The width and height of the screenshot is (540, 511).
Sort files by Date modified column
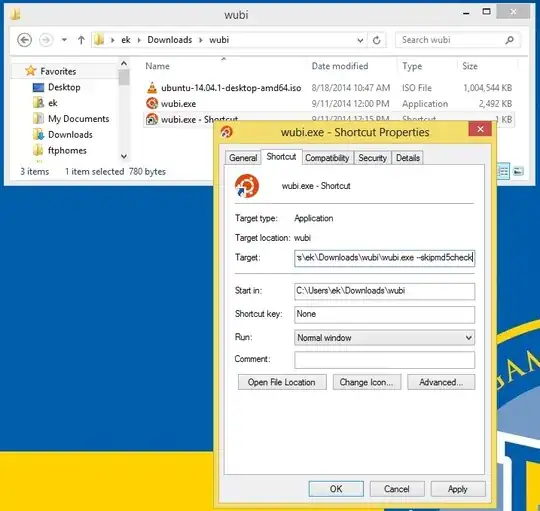point(340,66)
